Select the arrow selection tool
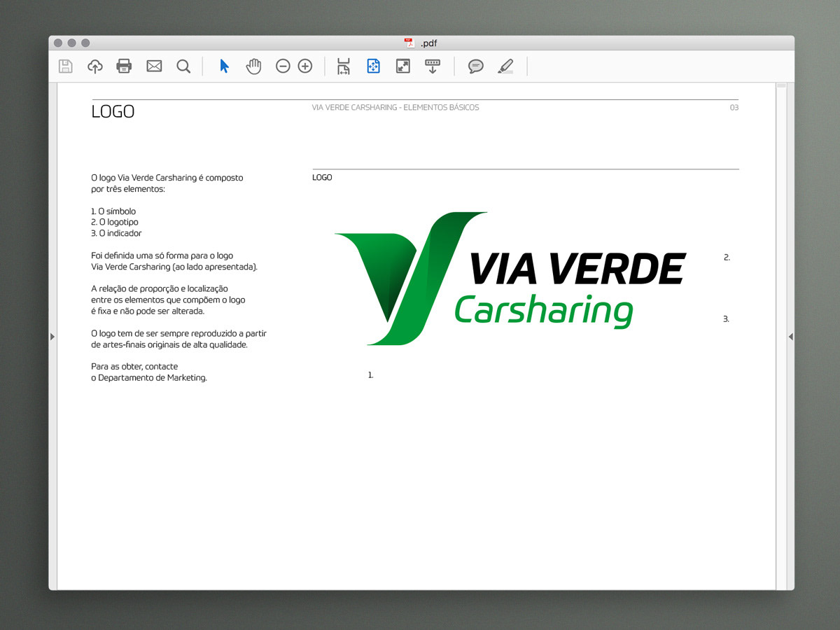 point(224,66)
